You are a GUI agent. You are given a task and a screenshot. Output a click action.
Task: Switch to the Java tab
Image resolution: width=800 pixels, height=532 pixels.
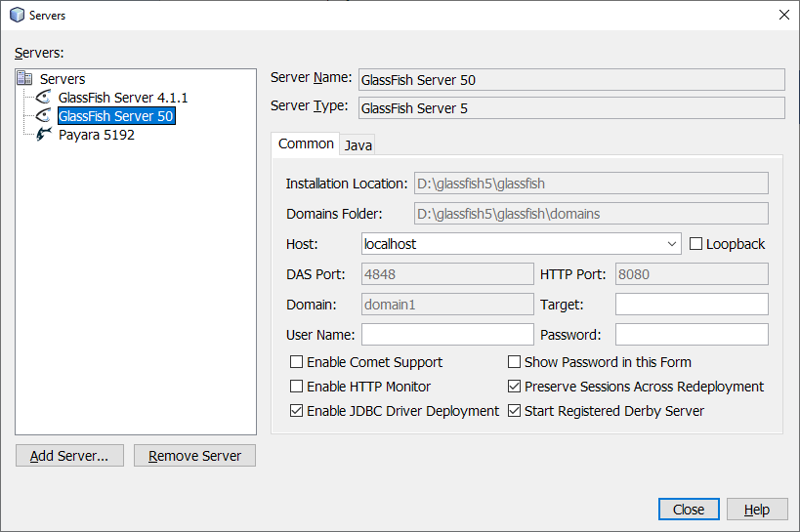(x=358, y=145)
